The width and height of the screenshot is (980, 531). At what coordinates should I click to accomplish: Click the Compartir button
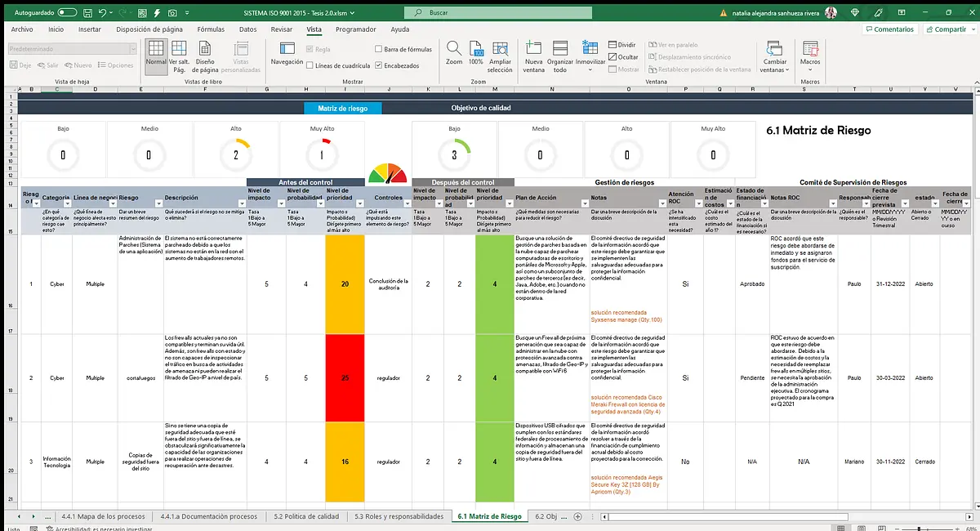click(x=946, y=29)
